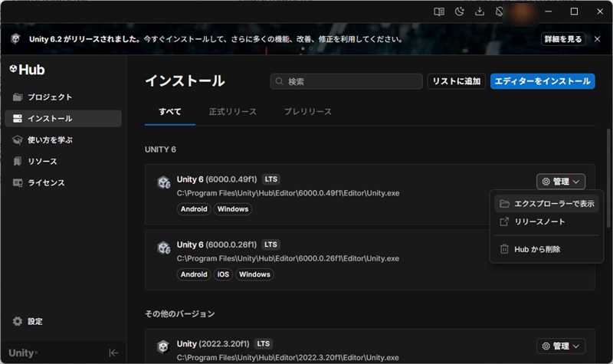Click the Hub logo in sidebar
Screen dimensions: 613x364
click(x=27, y=70)
